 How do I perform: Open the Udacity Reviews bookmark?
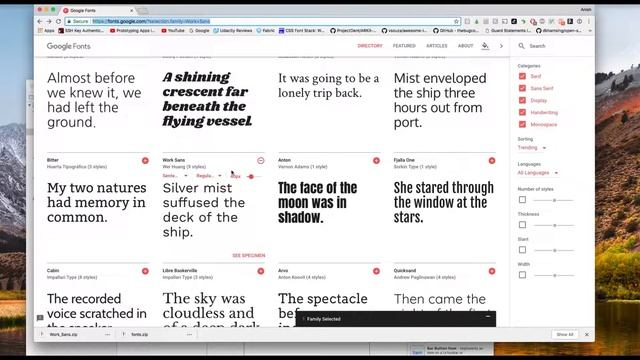click(x=232, y=31)
